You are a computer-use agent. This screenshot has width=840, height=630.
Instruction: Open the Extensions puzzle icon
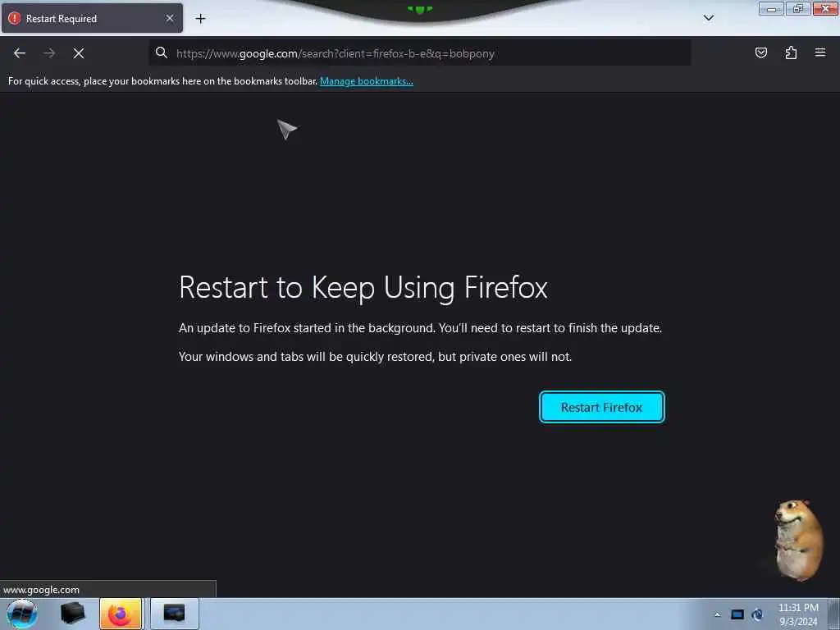[791, 52]
